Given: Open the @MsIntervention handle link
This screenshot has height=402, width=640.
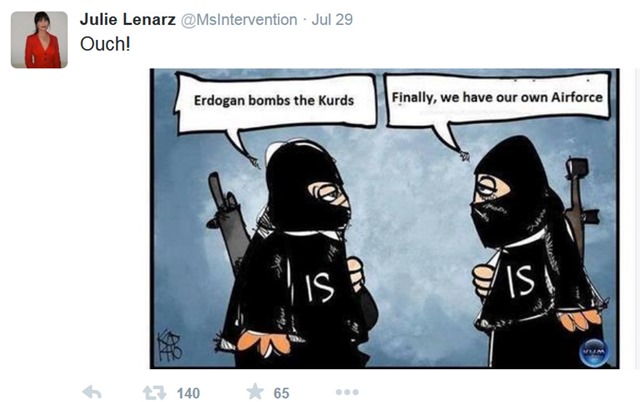Looking at the screenshot, I should pos(239,20).
